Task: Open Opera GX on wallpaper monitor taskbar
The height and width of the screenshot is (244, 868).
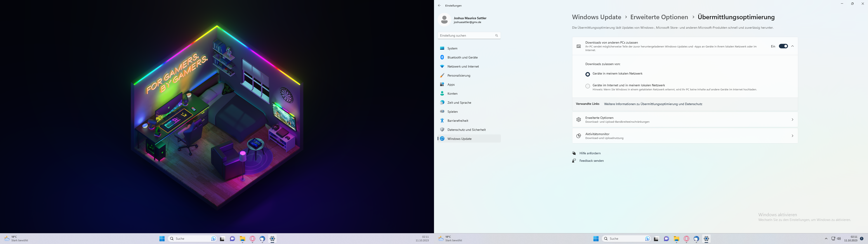Action: coord(252,239)
